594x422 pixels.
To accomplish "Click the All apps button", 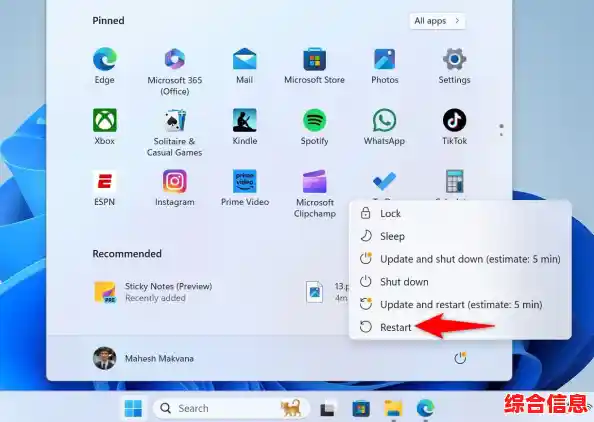I will pos(437,21).
